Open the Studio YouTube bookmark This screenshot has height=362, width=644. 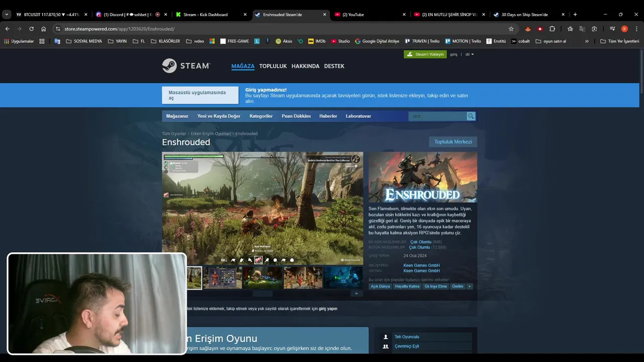pyautogui.click(x=340, y=41)
